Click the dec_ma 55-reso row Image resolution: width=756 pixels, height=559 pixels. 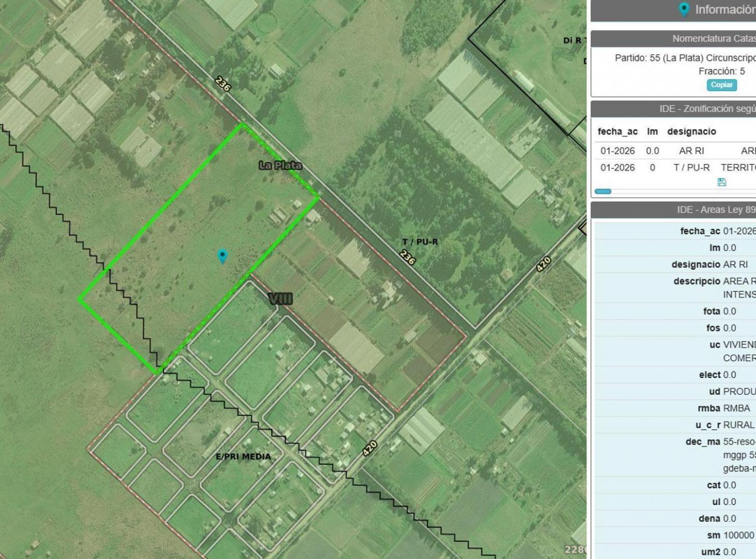675,455
